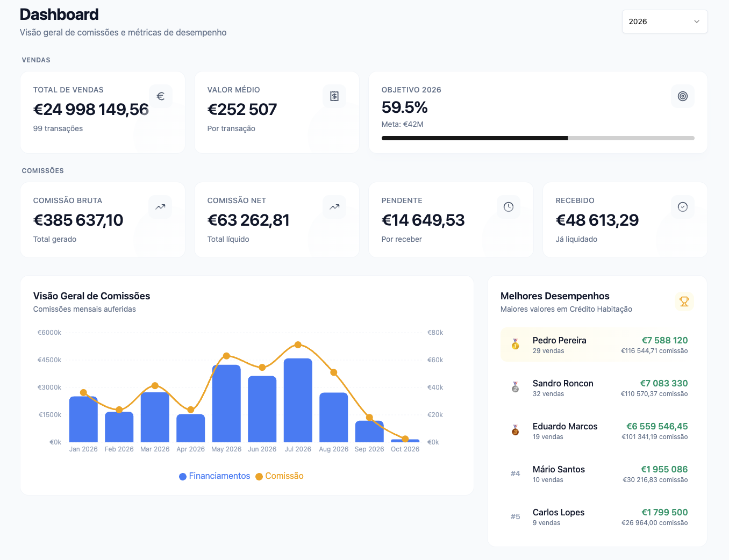This screenshot has height=560, width=729.
Task: Click the Jul 2026 blue bar
Action: click(298, 400)
